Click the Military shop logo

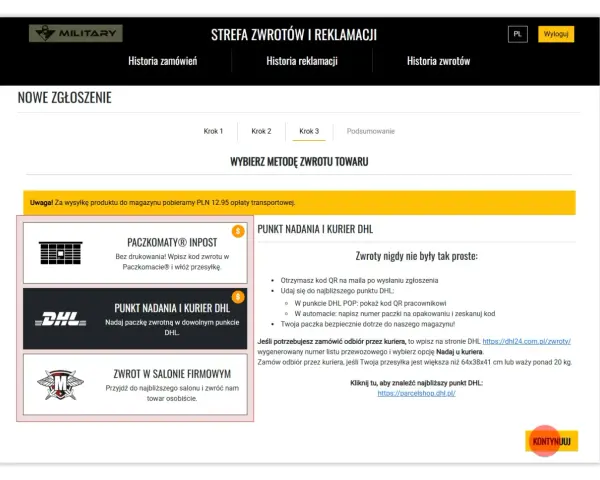pyautogui.click(x=76, y=33)
